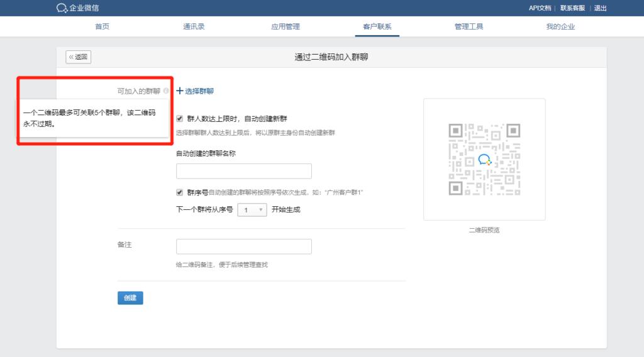Open the 首页 tab
Viewport: 644px width, 357px height.
coord(102,26)
